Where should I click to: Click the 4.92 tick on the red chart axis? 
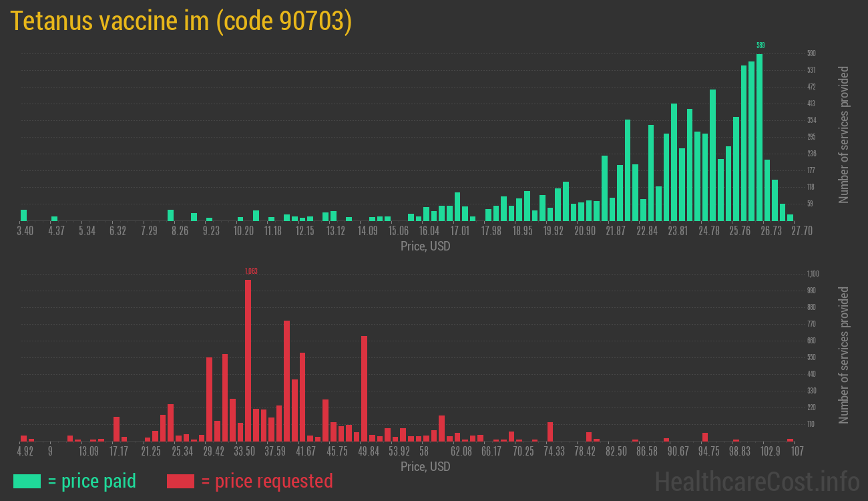click(25, 452)
